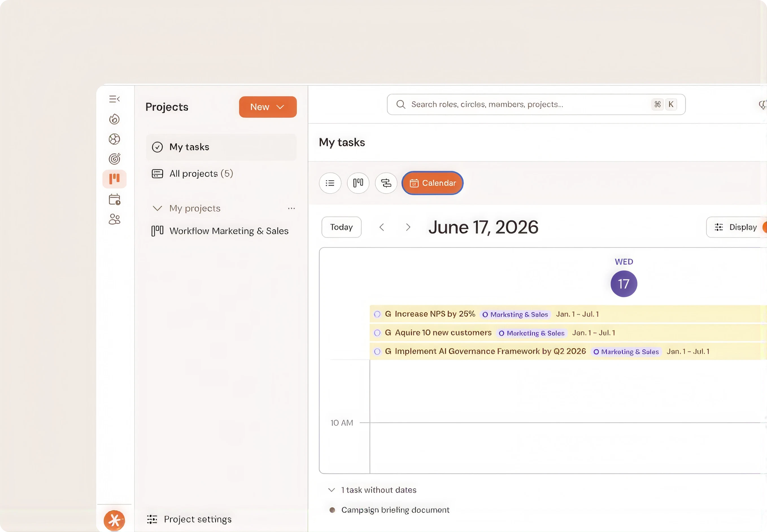The width and height of the screenshot is (767, 532).
Task: Click the icon beside All projects (5)
Action: pos(157,174)
